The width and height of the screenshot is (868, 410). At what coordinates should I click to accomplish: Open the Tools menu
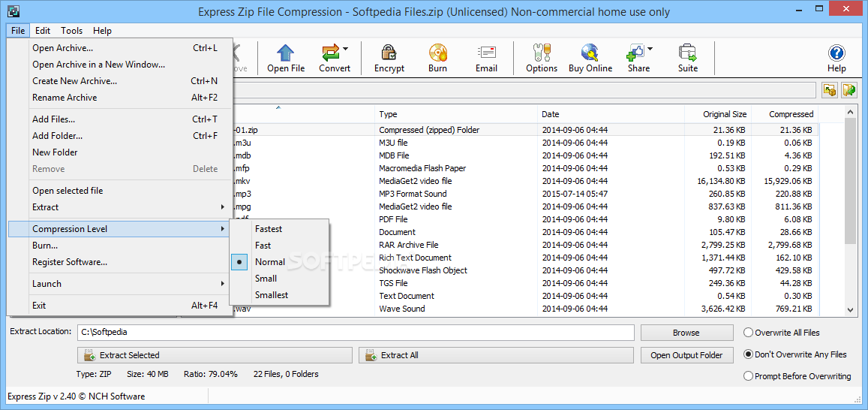click(71, 31)
